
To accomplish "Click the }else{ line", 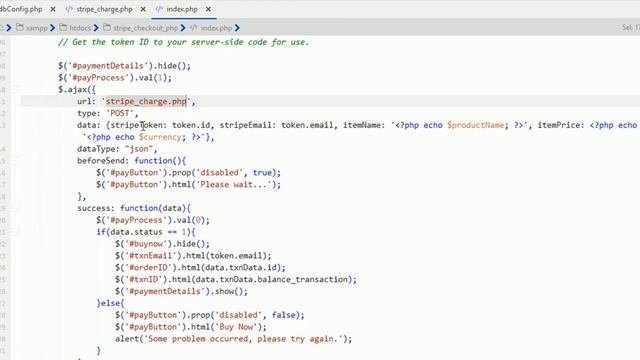I will point(110,303).
